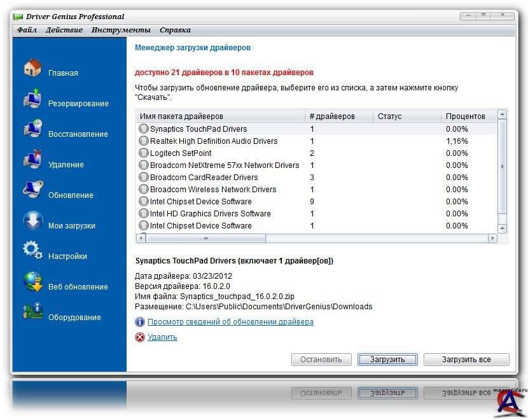Open the Настройки gears icon

(32, 251)
